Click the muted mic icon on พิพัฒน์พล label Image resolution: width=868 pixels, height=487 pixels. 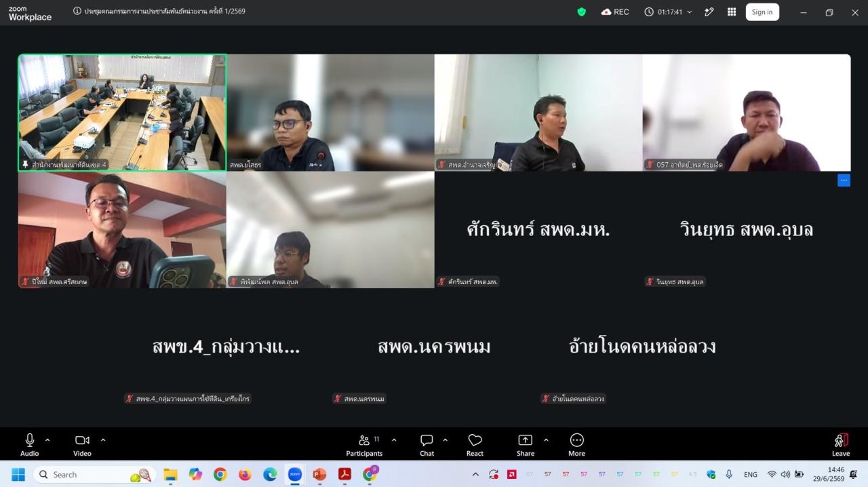233,281
